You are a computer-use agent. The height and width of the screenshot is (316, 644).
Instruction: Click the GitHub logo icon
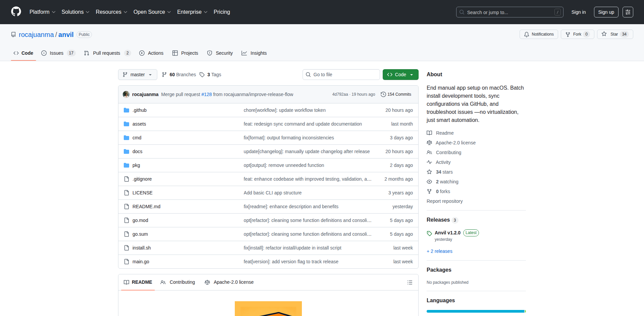click(x=16, y=12)
